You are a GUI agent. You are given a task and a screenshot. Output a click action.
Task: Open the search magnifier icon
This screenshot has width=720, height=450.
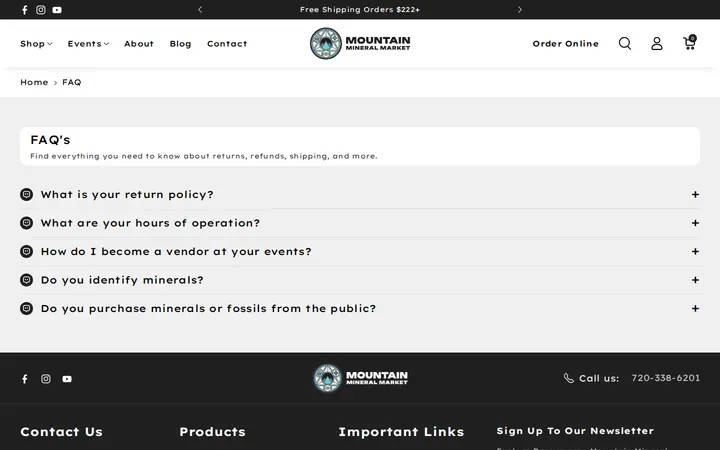coord(625,44)
